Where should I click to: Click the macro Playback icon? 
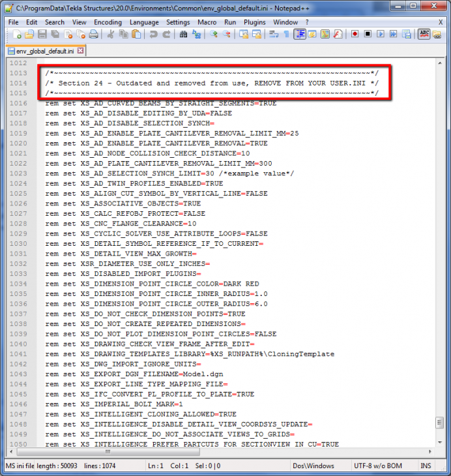click(x=380, y=35)
